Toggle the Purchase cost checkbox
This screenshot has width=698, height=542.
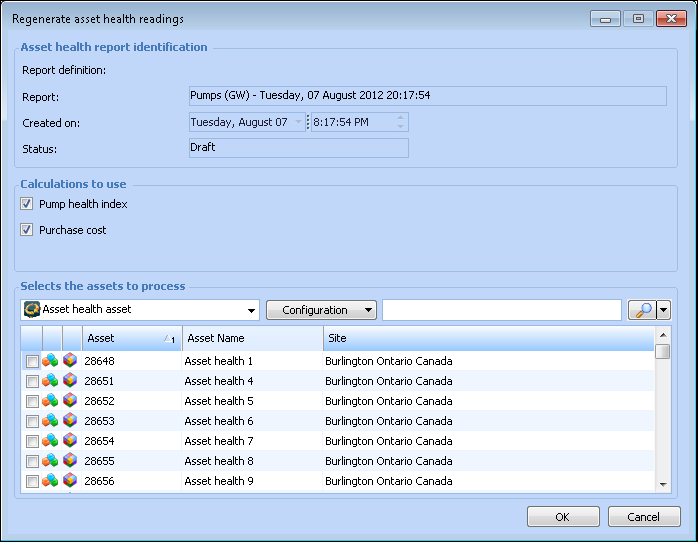(x=27, y=230)
